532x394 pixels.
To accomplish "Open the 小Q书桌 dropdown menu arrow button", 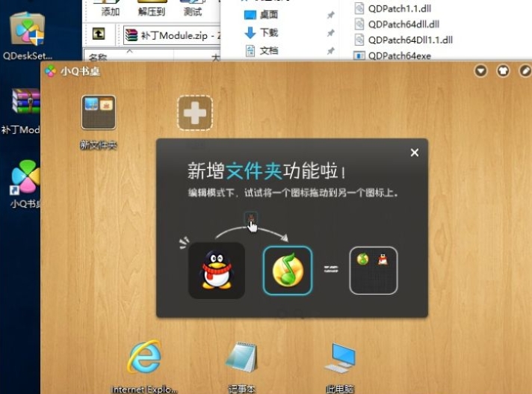I will tap(480, 71).
